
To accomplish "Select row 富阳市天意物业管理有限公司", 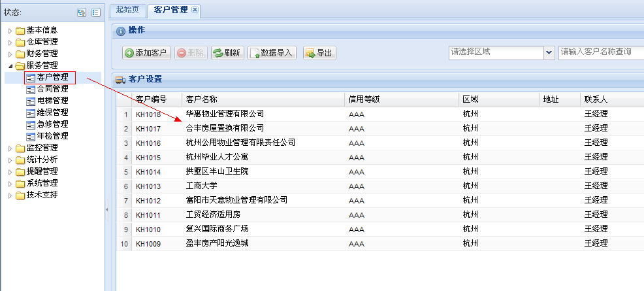I will pos(380,201).
